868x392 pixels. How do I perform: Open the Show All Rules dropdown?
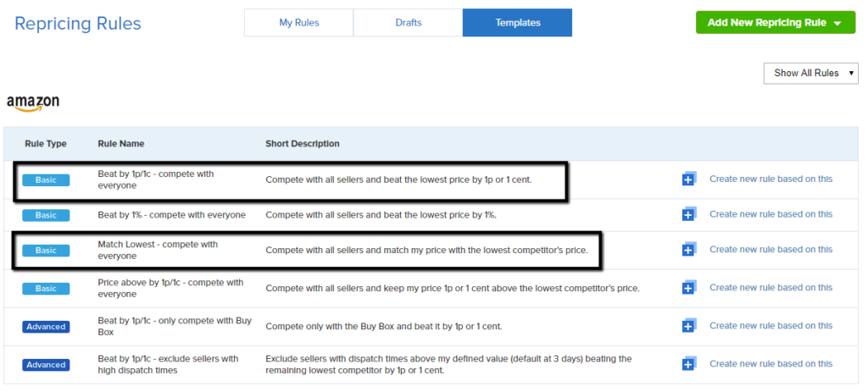pyautogui.click(x=810, y=73)
